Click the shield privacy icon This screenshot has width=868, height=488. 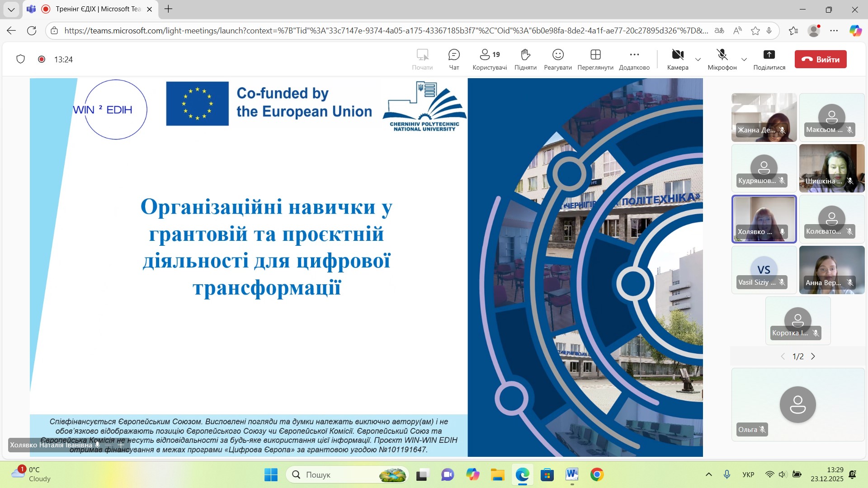click(20, 59)
